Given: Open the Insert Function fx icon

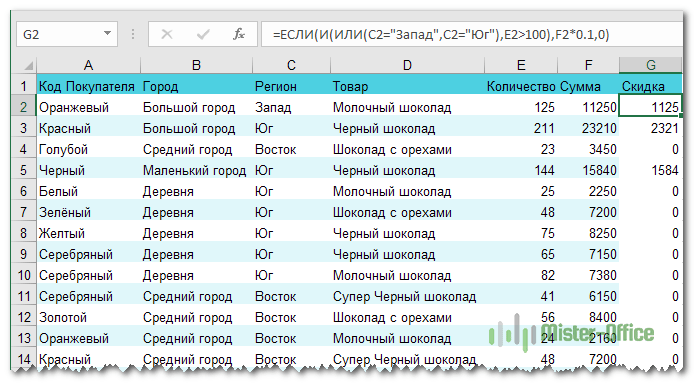Looking at the screenshot, I should tap(239, 34).
